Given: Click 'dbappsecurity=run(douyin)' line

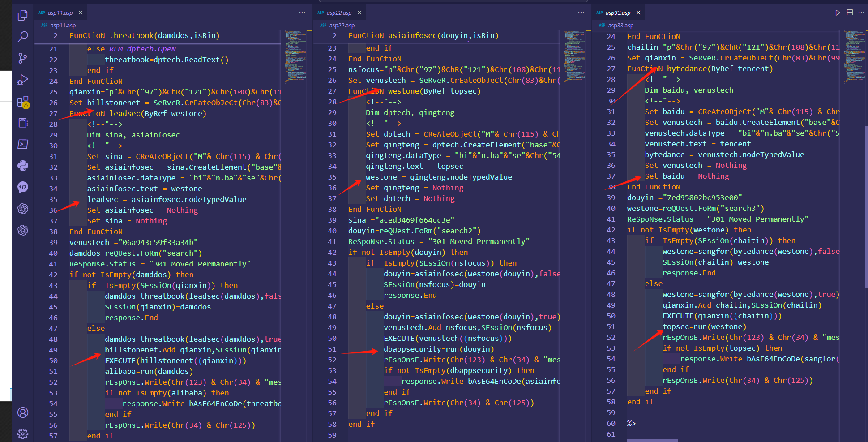Looking at the screenshot, I should tap(439, 349).
